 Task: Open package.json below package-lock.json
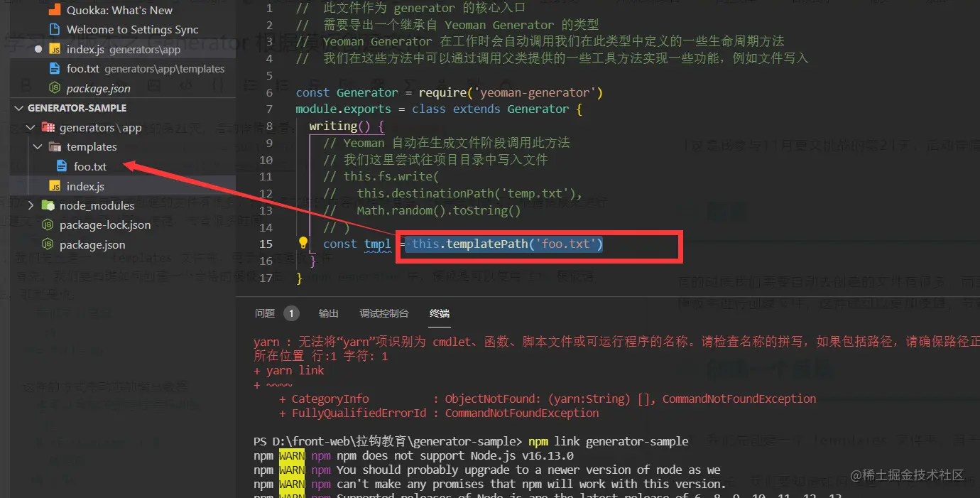point(92,244)
